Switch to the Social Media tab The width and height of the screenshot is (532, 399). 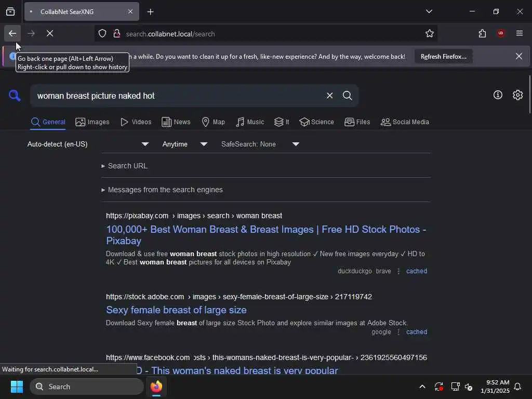(405, 122)
